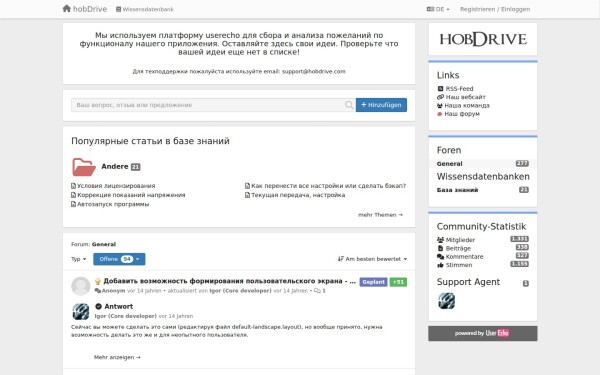
Task: Click the Hinzufügen button
Action: coord(381,105)
